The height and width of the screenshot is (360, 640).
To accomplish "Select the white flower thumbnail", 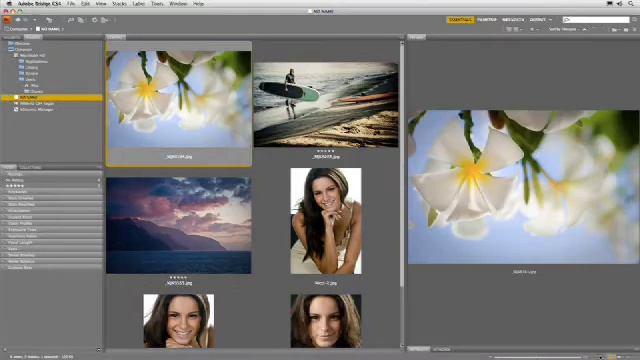I will tap(179, 99).
